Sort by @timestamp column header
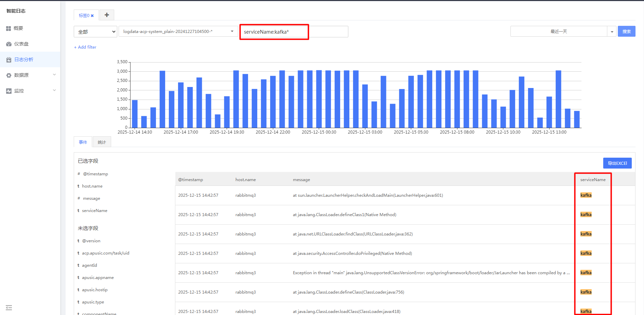The width and height of the screenshot is (644, 315). (191, 179)
